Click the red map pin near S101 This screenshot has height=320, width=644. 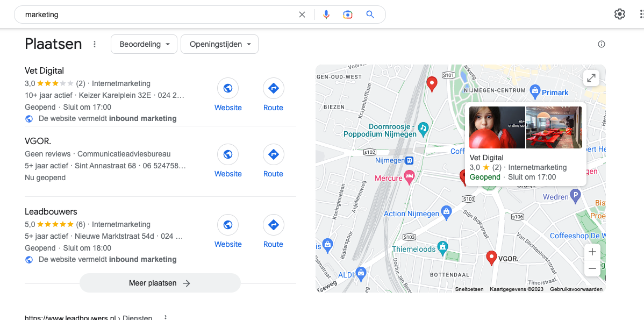[x=432, y=84]
